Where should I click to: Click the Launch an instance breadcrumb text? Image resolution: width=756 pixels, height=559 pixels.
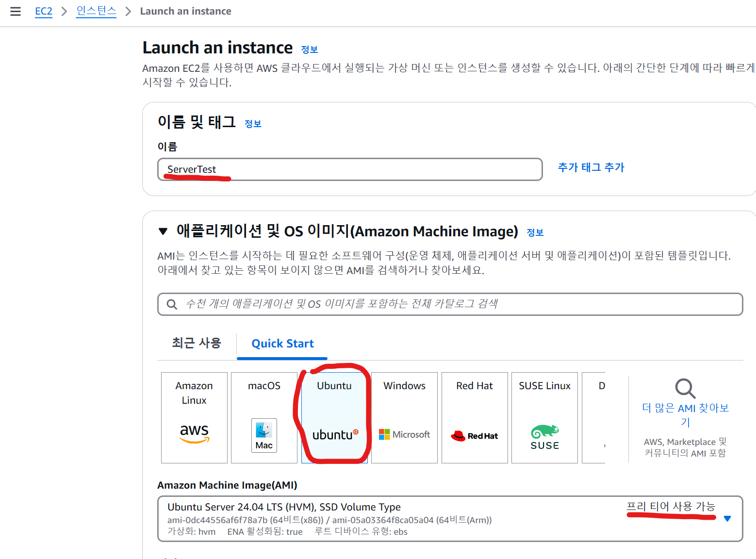pos(185,11)
